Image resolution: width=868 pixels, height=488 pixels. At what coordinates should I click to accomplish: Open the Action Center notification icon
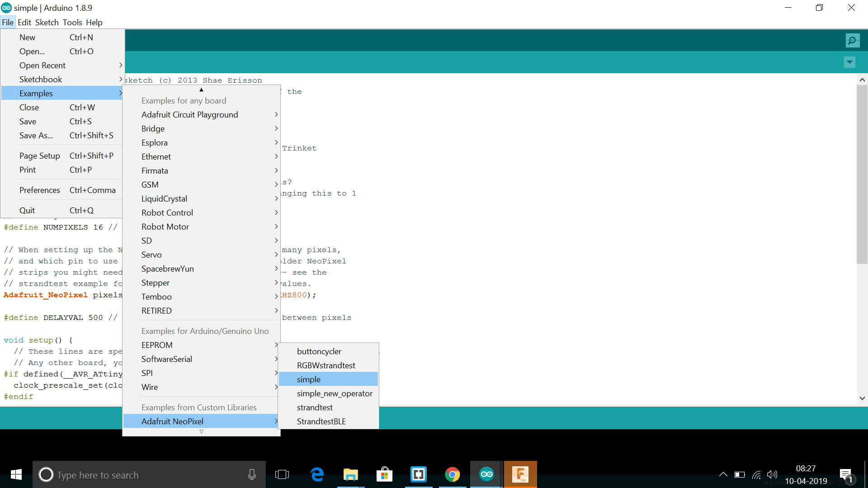tap(846, 474)
